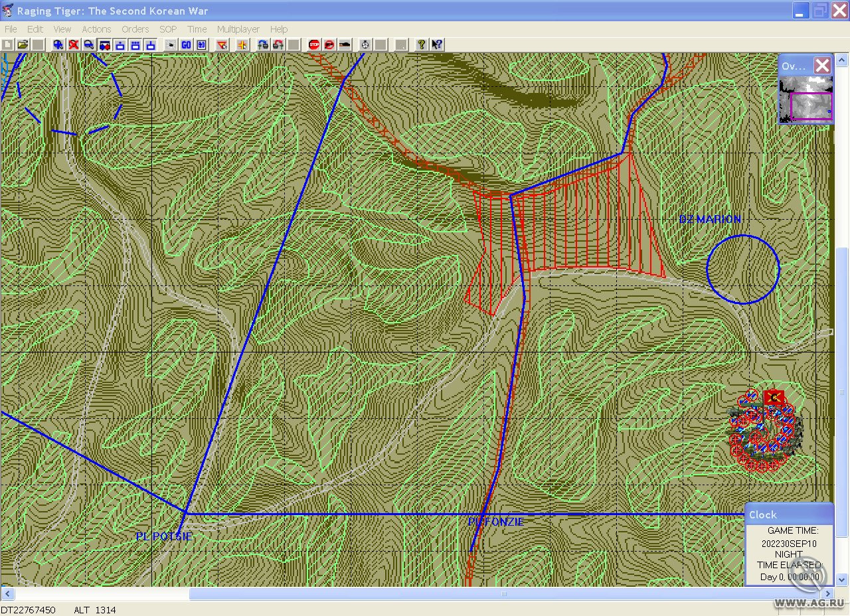
Task: Click the single-dot unit size icon
Action: [x=120, y=44]
